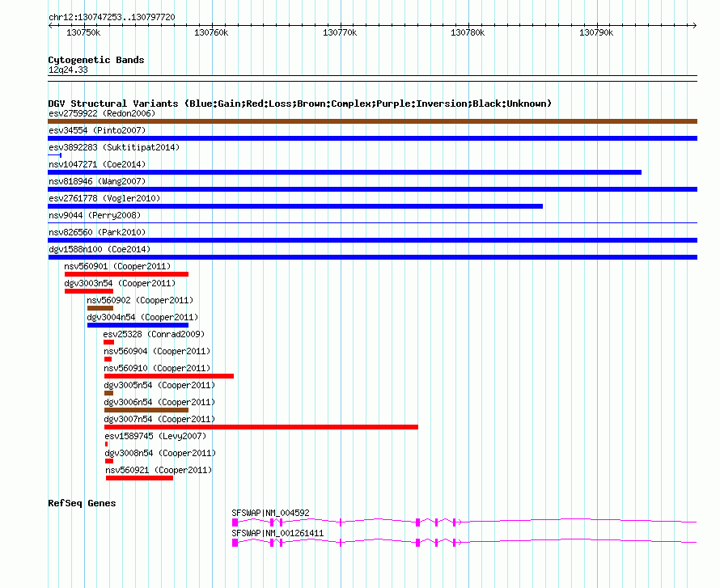Viewport: 720px width, 588px height.
Task: Open the esv25328 (Conrad2009) variant label
Action: click(x=153, y=334)
